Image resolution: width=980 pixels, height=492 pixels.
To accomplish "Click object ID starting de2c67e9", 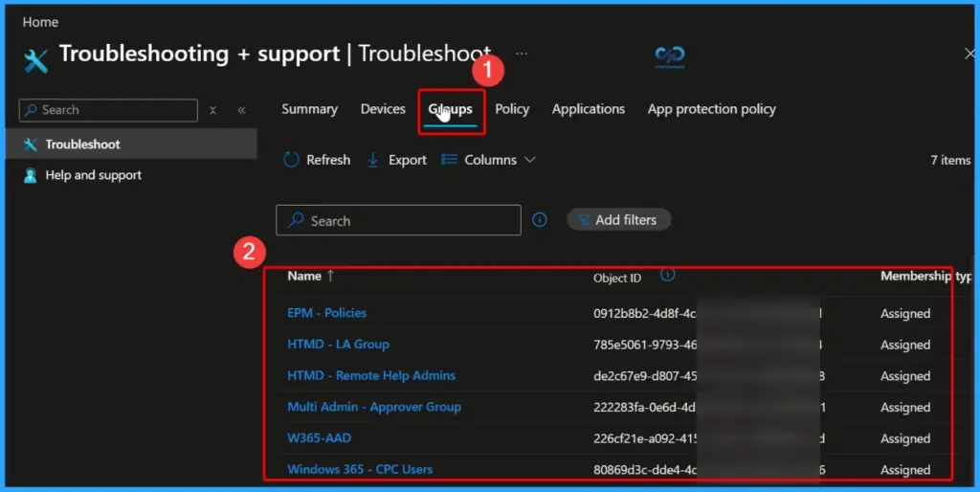I will [x=645, y=376].
